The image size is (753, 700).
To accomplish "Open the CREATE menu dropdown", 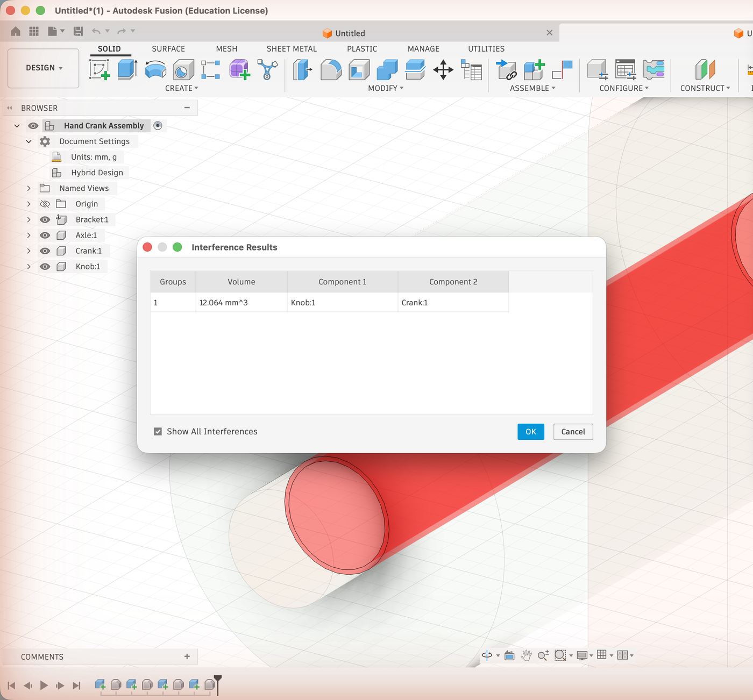I will click(x=182, y=88).
